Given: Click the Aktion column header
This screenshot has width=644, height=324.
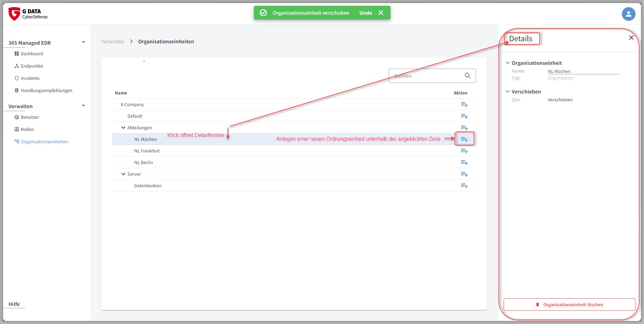Looking at the screenshot, I should tap(460, 93).
